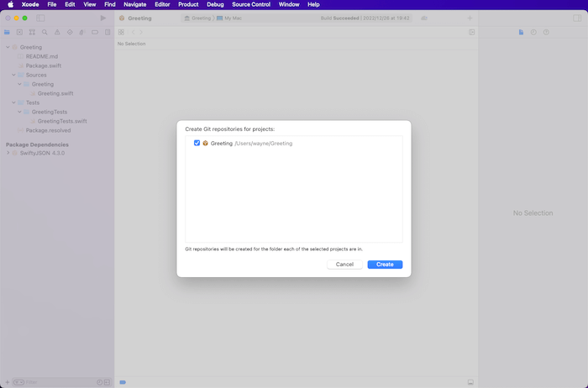Choose the Greeting scheme in toolbar

(x=197, y=18)
